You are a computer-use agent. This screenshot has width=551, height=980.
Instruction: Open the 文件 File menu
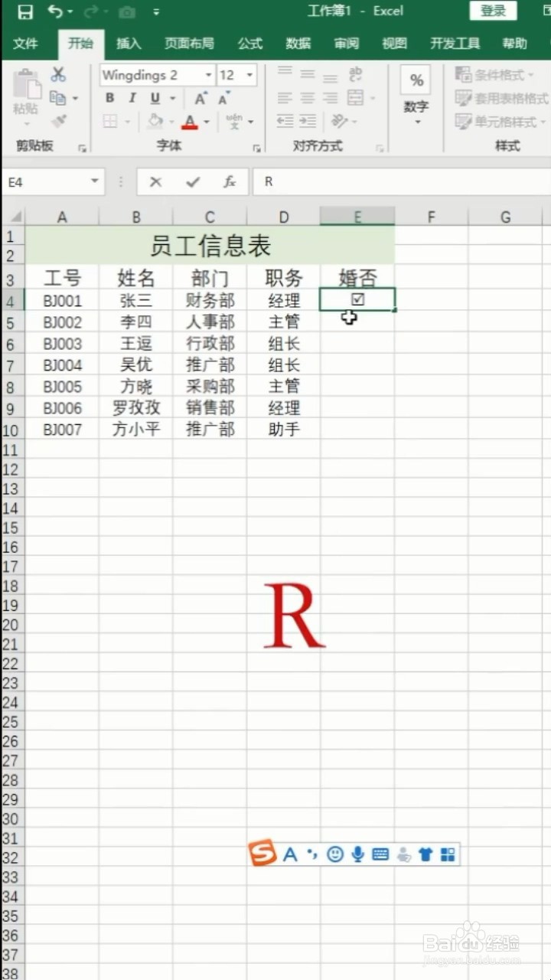pyautogui.click(x=25, y=44)
